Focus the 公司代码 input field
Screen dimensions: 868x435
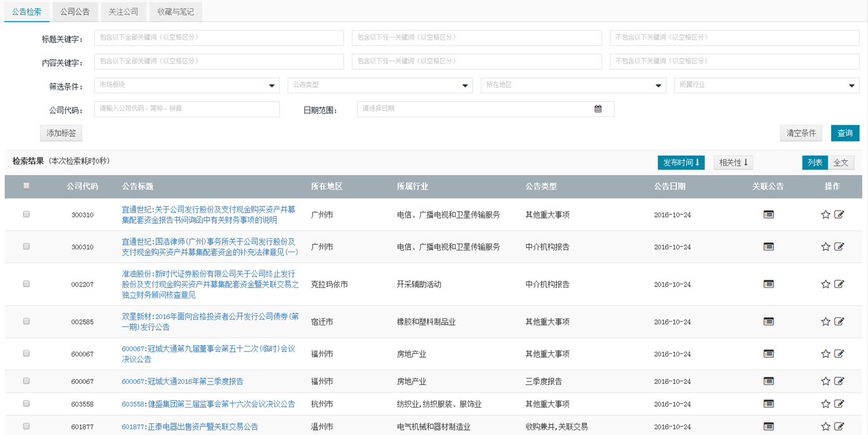click(187, 109)
